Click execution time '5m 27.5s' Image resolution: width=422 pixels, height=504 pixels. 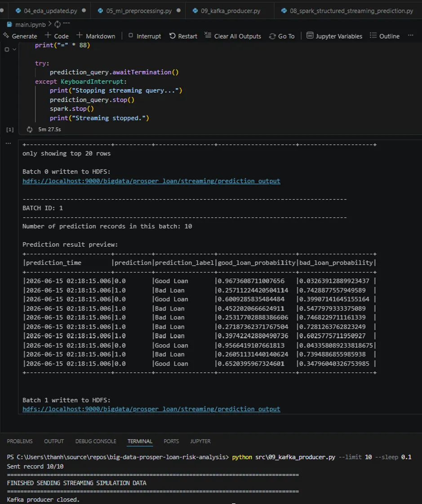point(49,129)
